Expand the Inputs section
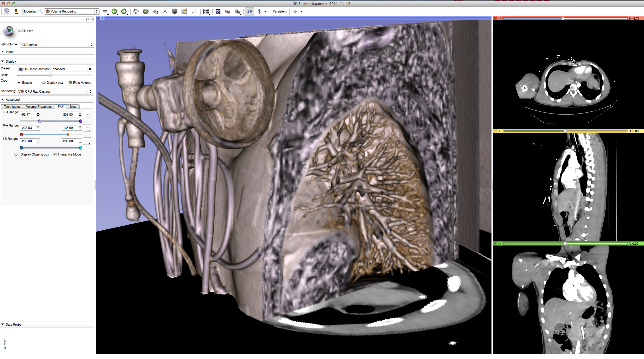 pyautogui.click(x=10, y=52)
